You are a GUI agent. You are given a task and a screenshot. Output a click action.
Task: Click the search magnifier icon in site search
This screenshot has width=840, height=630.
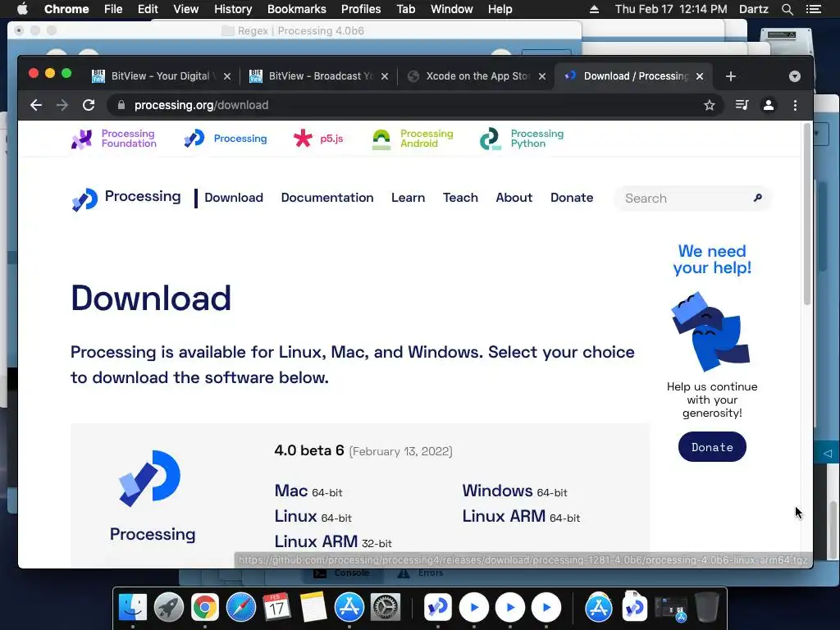click(757, 198)
